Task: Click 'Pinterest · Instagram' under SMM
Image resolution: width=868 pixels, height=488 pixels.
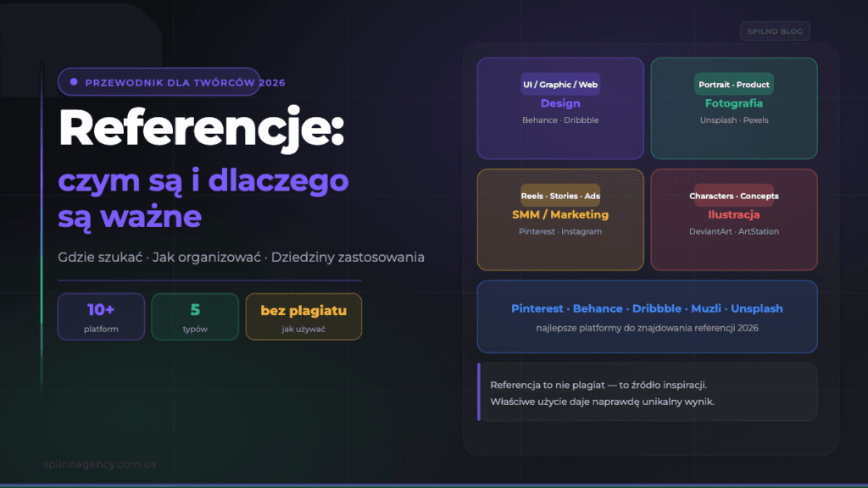Action: 560,231
